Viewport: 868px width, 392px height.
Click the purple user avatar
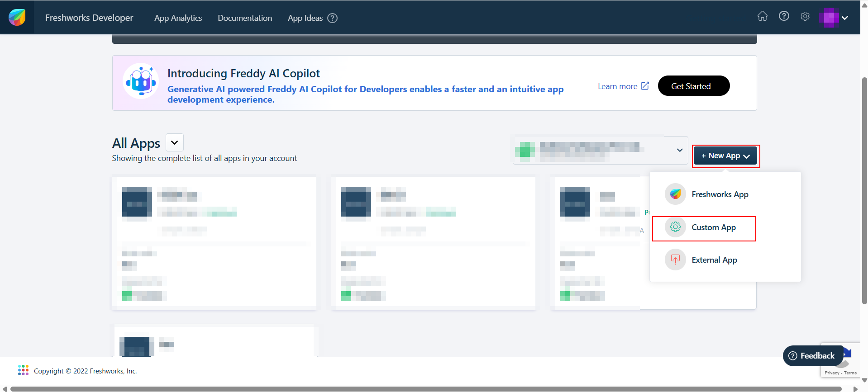click(829, 18)
